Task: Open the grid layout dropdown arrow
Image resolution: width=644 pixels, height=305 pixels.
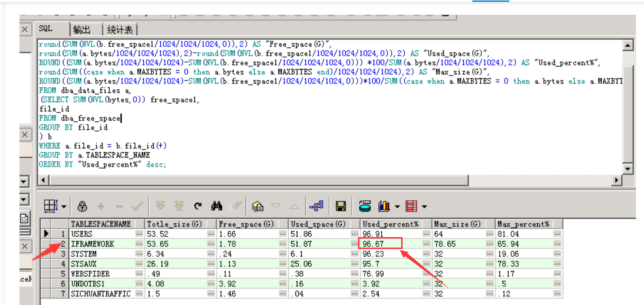Action: pyautogui.click(x=63, y=206)
